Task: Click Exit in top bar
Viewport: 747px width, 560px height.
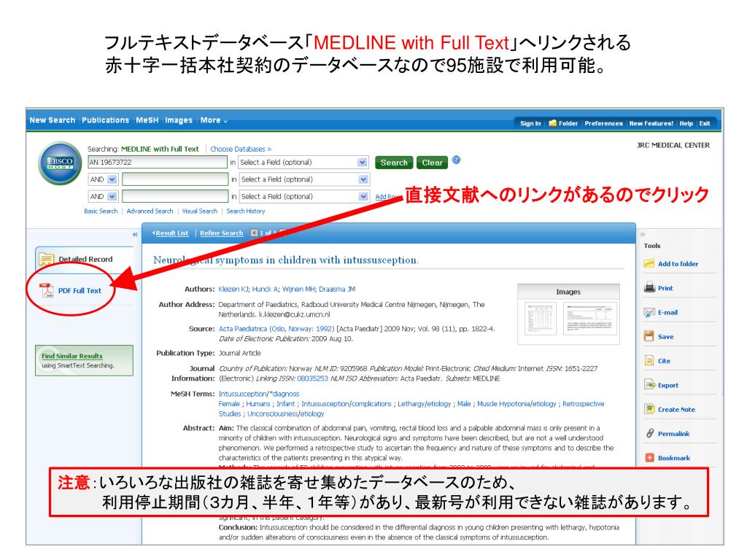Action: coord(705,123)
